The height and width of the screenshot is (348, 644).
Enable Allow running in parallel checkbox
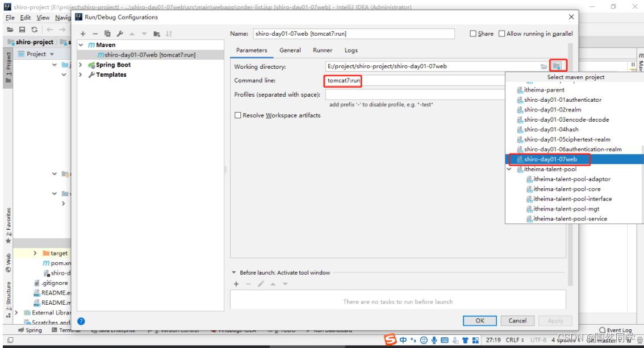501,34
